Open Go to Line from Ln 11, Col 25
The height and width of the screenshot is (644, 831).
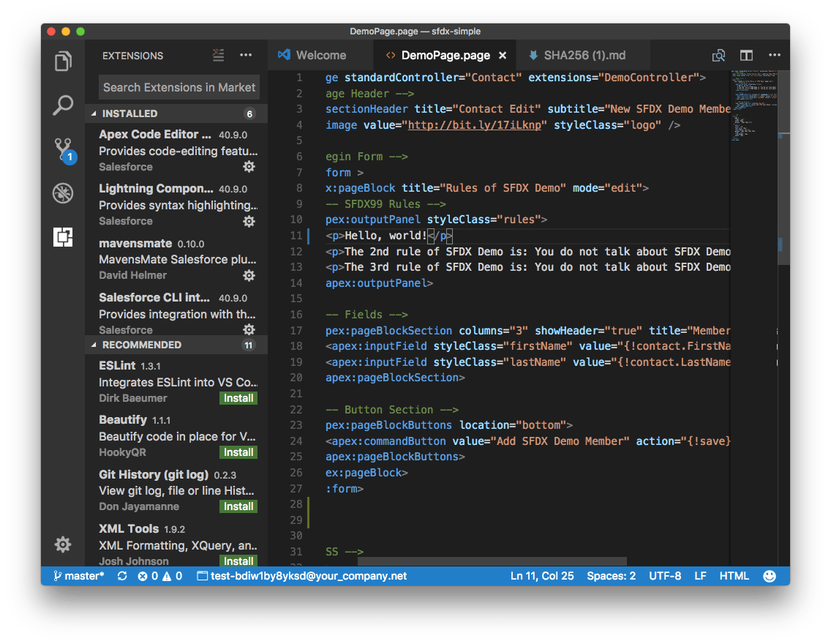(541, 576)
